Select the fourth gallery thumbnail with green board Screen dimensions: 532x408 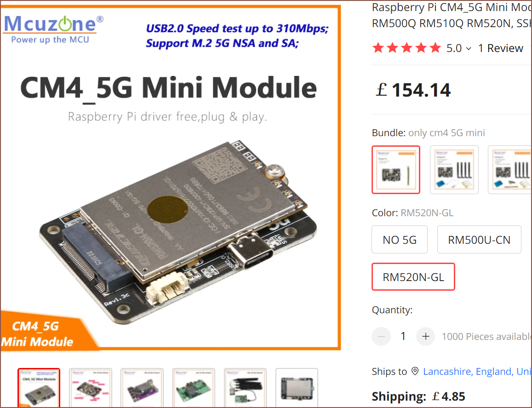(194, 388)
